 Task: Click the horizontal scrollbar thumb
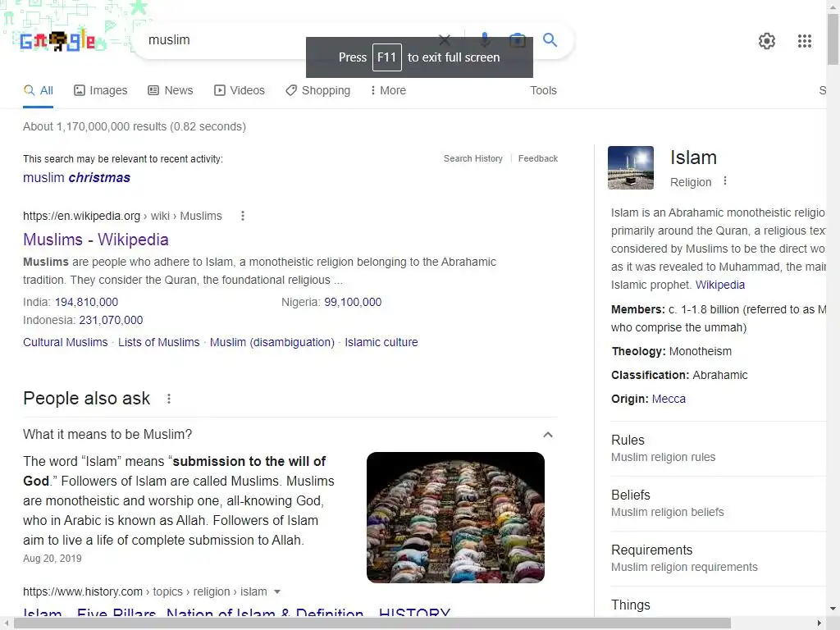coord(372,623)
